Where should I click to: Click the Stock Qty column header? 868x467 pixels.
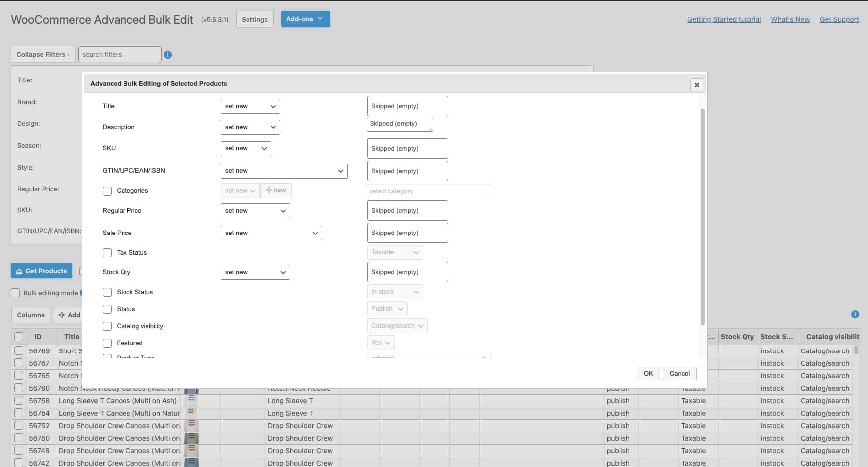tap(737, 337)
